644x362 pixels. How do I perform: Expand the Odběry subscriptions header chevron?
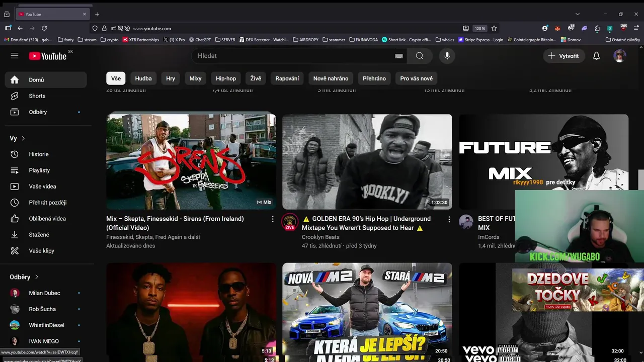pyautogui.click(x=37, y=277)
